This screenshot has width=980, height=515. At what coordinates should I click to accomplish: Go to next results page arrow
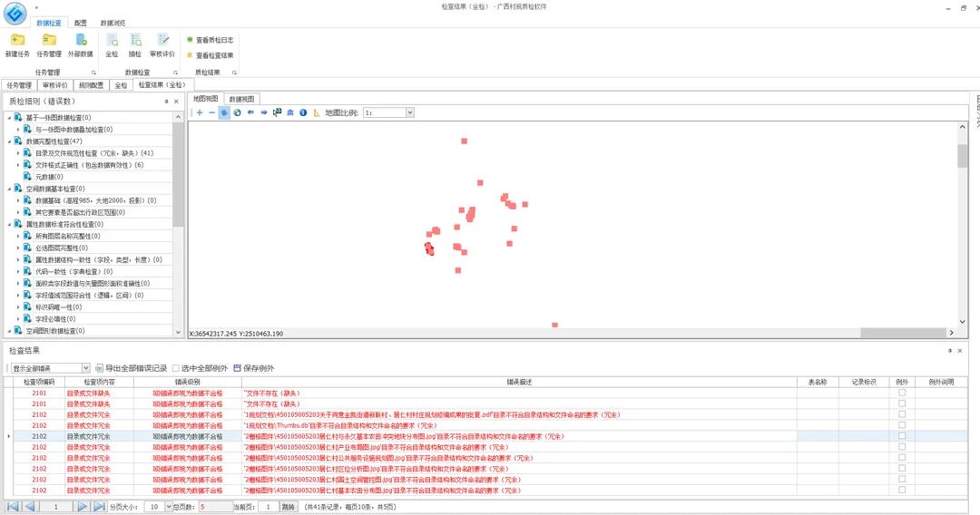click(x=82, y=507)
